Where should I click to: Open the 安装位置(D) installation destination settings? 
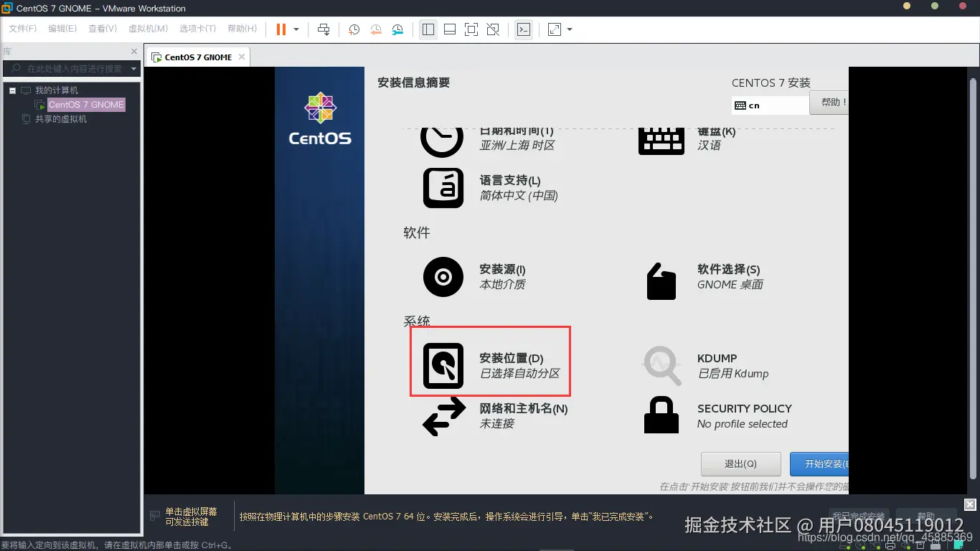tap(490, 361)
